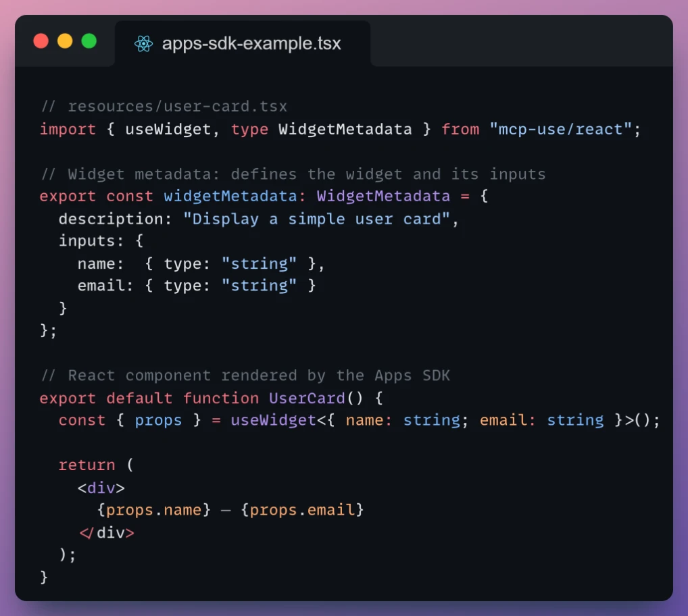Click the 'props' variable in destructuring
Image resolution: width=688 pixels, height=616 pixels.
[x=158, y=420]
